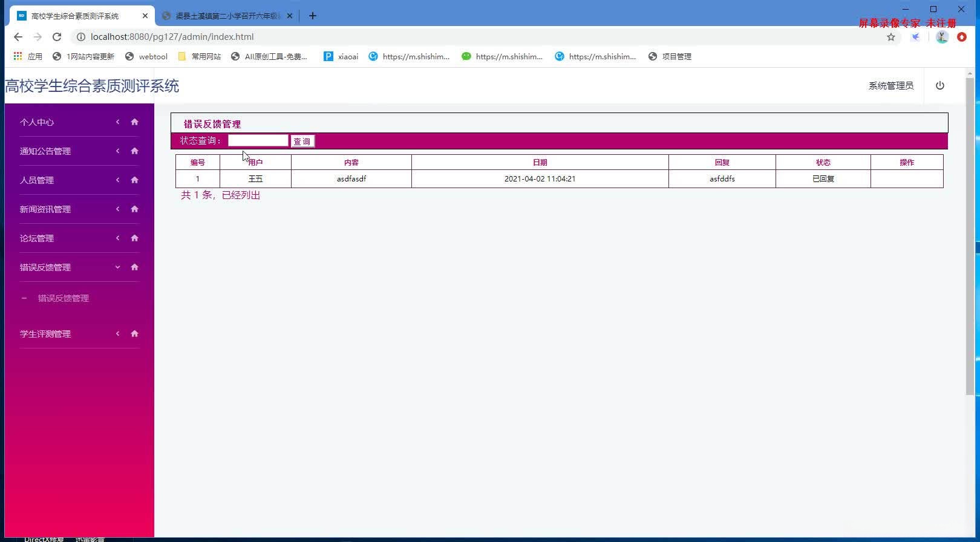Reload the page with the refresh icon
Image resolution: width=980 pixels, height=542 pixels.
[x=57, y=37]
